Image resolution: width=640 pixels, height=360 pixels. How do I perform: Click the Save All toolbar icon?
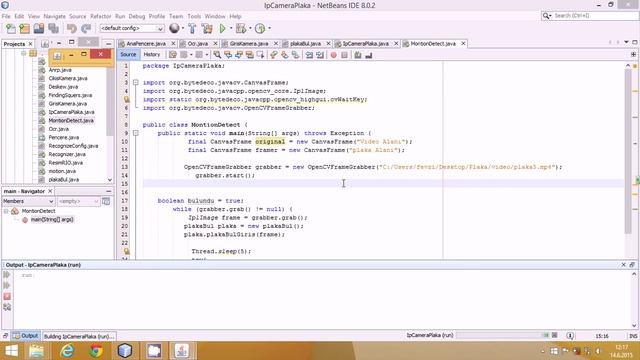[53, 28]
